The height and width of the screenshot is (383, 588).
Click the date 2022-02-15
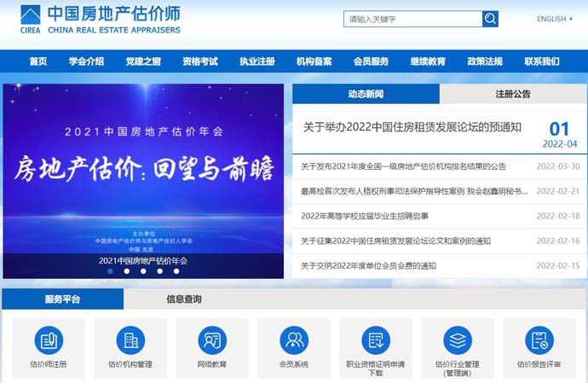click(558, 266)
